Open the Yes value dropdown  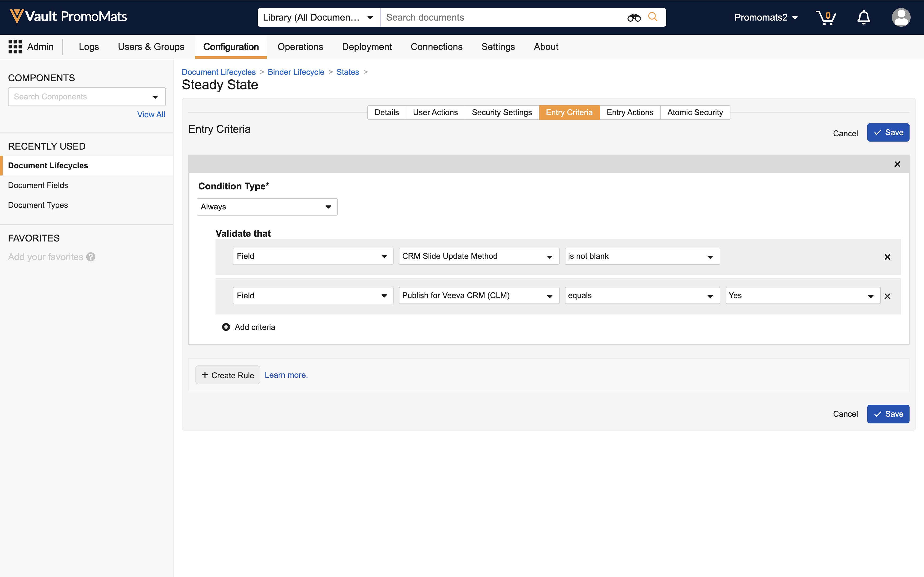[x=802, y=296]
